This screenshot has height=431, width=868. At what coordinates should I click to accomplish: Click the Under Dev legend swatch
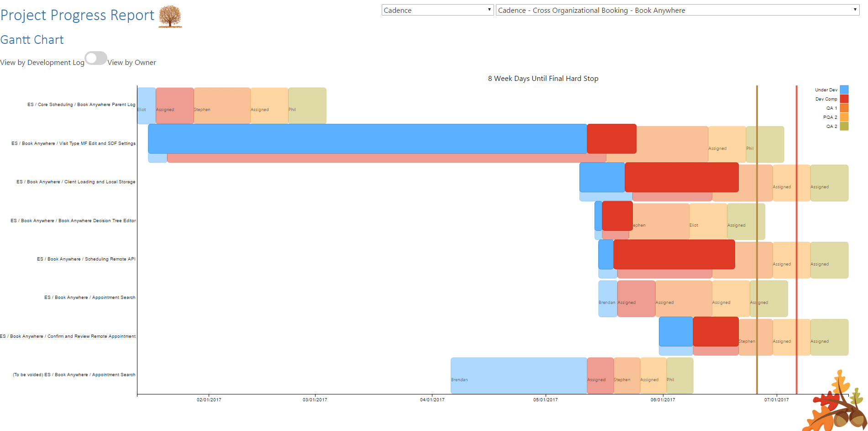click(844, 90)
